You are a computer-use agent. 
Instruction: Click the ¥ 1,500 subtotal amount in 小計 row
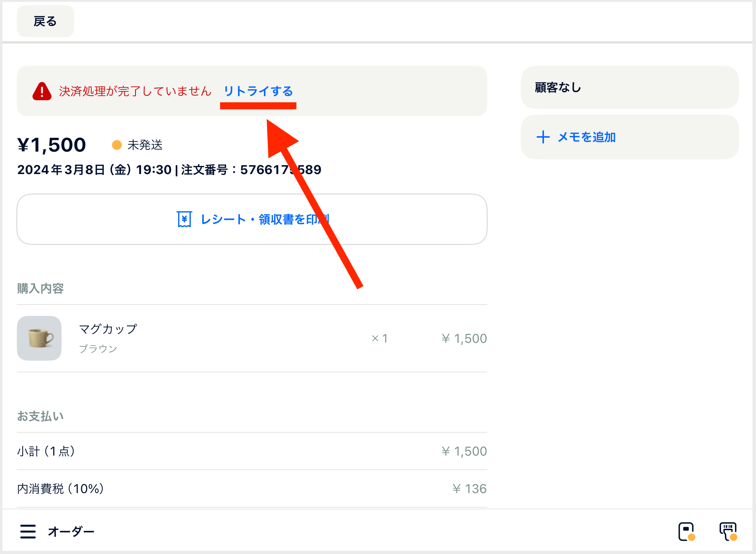point(464,451)
